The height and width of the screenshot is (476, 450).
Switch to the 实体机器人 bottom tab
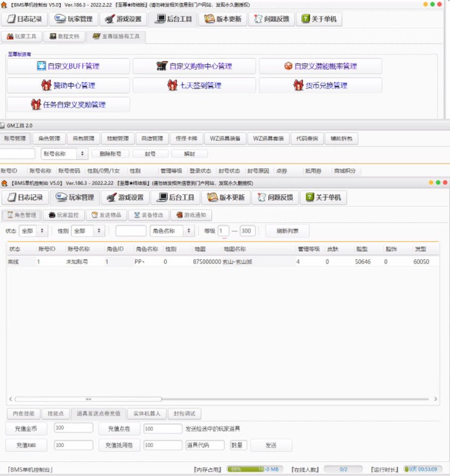[147, 414]
